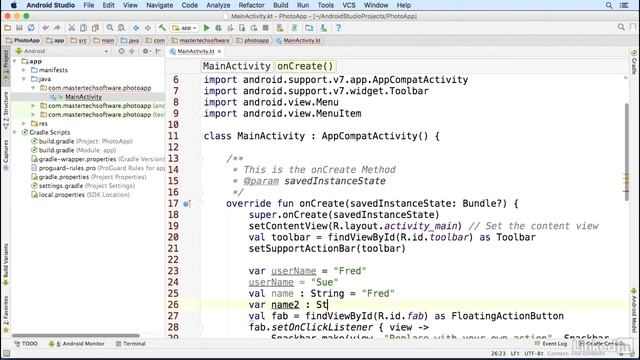
Task: Open the Apple menu
Action: click(13, 5)
